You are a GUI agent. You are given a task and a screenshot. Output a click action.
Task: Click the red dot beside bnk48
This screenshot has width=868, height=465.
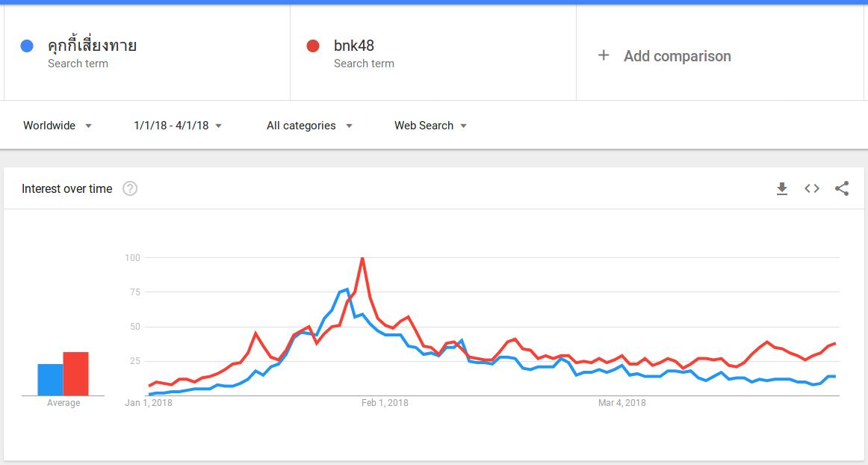313,46
